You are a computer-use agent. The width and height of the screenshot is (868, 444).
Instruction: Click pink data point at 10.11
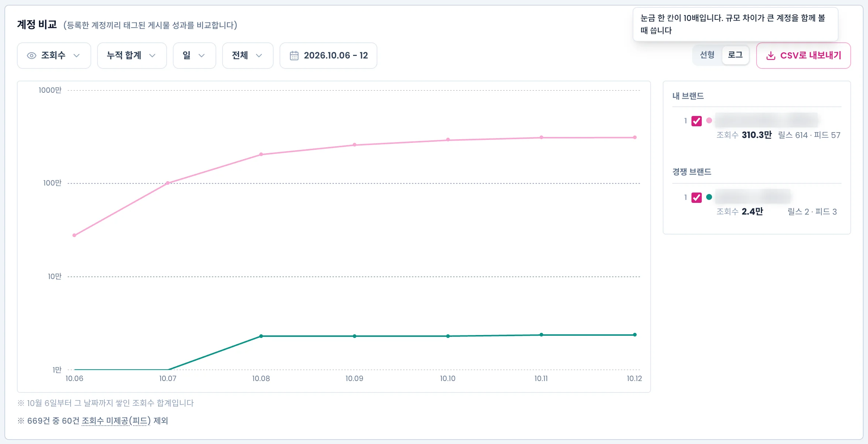click(541, 137)
